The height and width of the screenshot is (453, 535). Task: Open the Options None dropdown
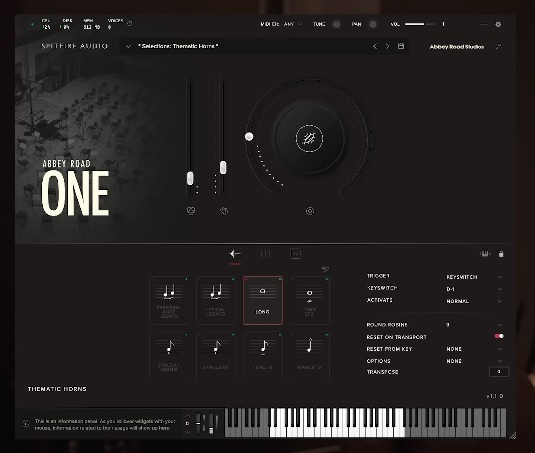tap(474, 361)
